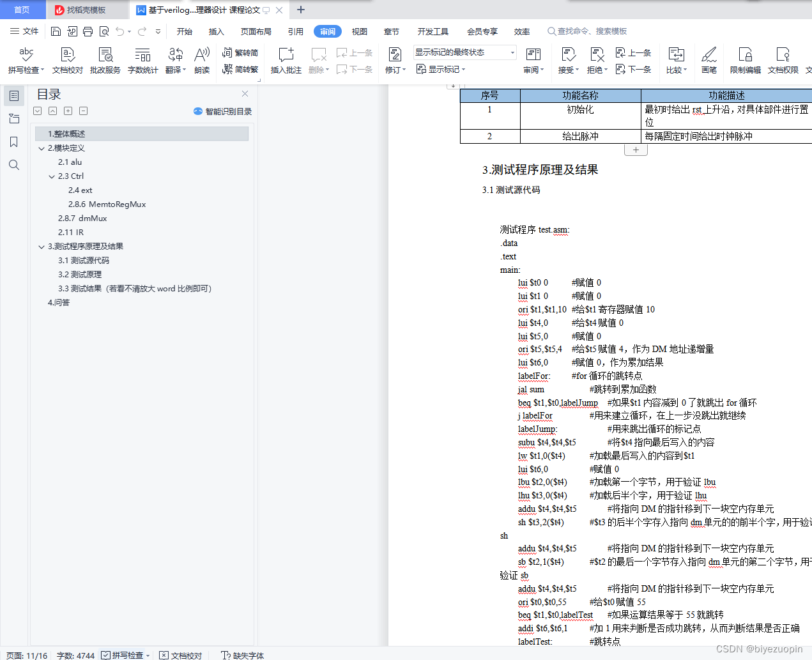Image resolution: width=812 pixels, height=660 pixels.
Task: Open the chapter navigation sidebar icon
Action: tap(14, 119)
